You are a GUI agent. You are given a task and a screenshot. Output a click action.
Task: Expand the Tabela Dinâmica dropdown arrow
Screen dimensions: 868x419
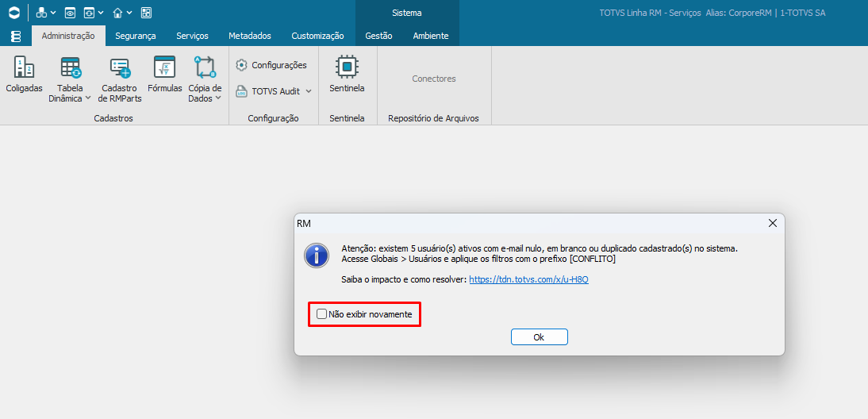pos(88,98)
